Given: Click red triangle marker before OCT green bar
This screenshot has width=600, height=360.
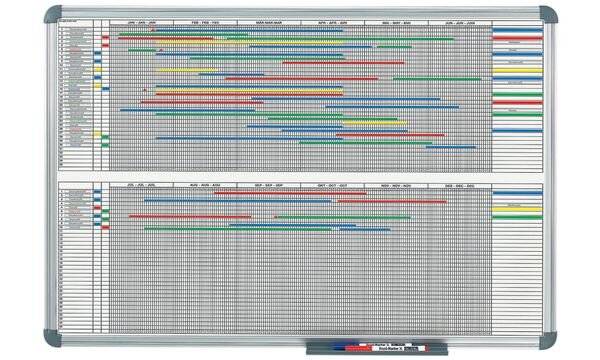Looking at the screenshot, I should (x=275, y=217).
